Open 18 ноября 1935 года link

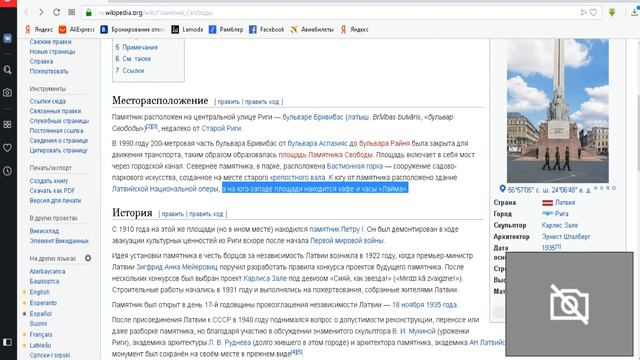(x=424, y=305)
